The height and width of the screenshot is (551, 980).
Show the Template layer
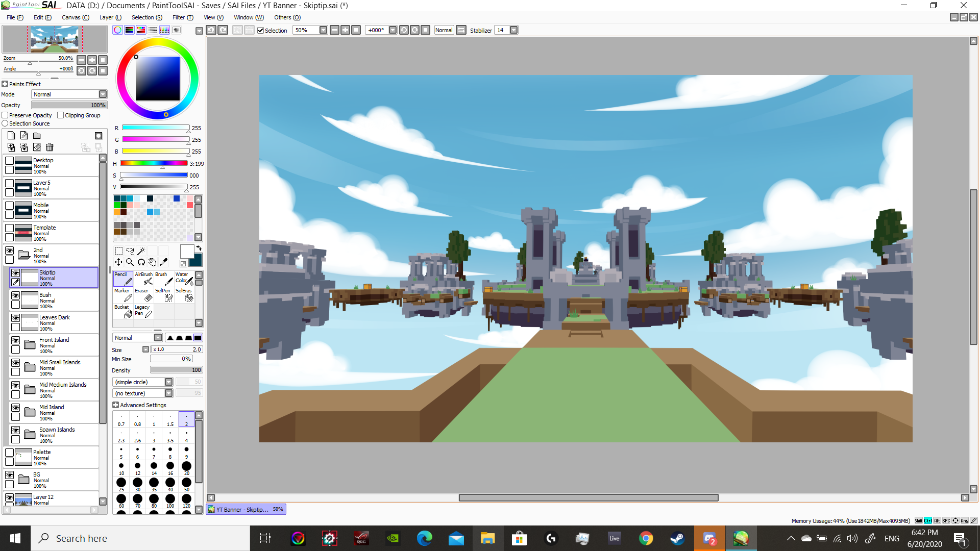10,228
